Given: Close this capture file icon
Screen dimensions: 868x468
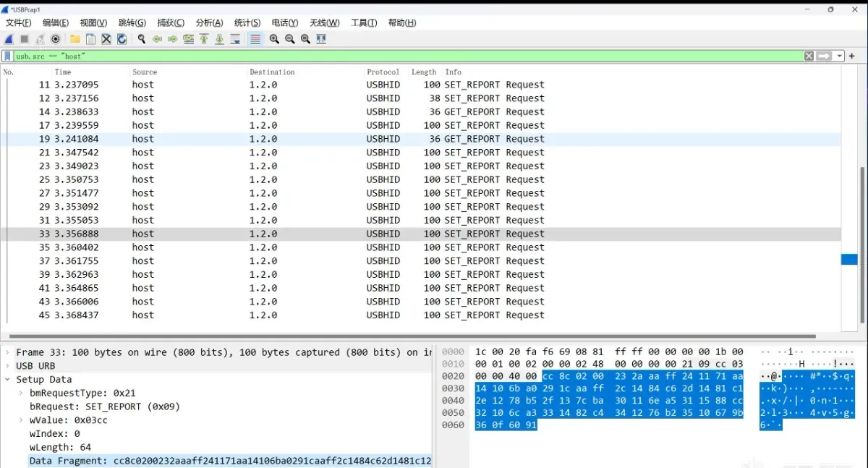Looking at the screenshot, I should [x=106, y=39].
